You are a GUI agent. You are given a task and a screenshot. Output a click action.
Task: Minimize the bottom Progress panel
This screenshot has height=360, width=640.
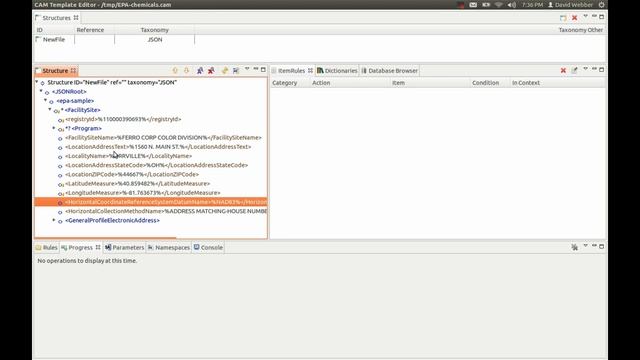594,246
